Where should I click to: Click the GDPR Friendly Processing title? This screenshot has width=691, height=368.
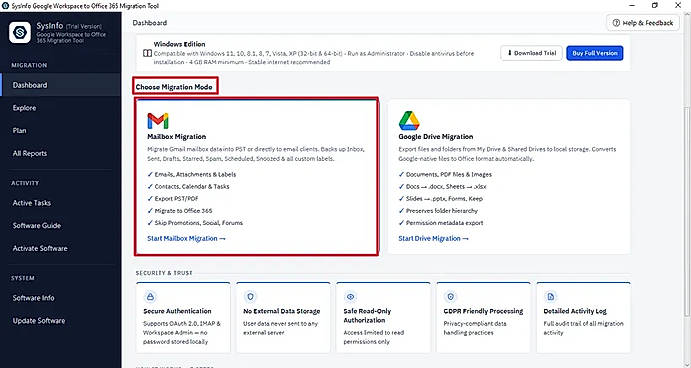click(483, 311)
